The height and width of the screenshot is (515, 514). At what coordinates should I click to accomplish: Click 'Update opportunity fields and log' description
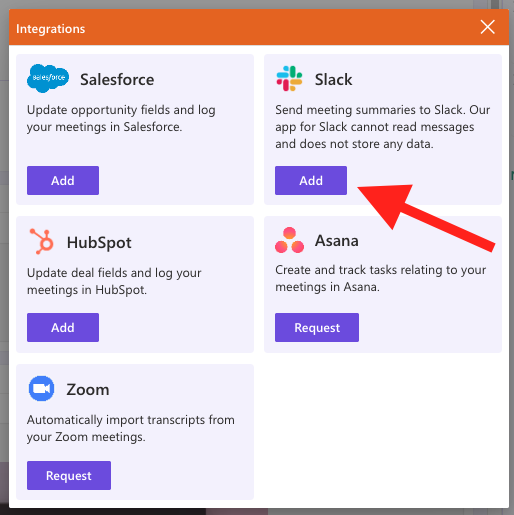pyautogui.click(x=121, y=118)
